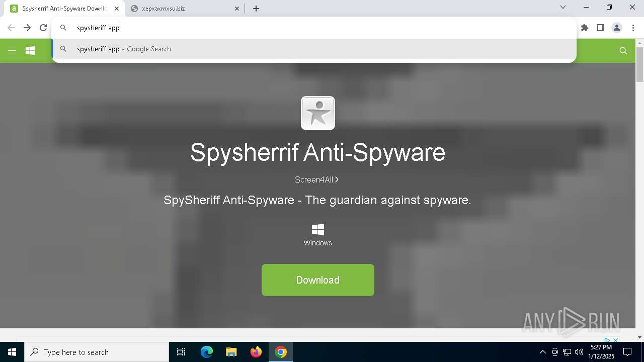Image resolution: width=644 pixels, height=362 pixels.
Task: Close the Spysherrif Anti-Spyware tab
Action: click(x=117, y=9)
